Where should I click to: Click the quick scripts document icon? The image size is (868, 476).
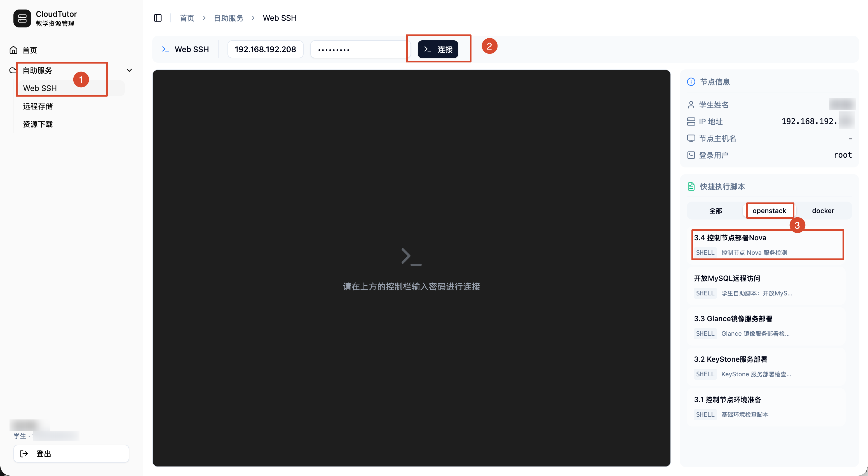(x=691, y=186)
